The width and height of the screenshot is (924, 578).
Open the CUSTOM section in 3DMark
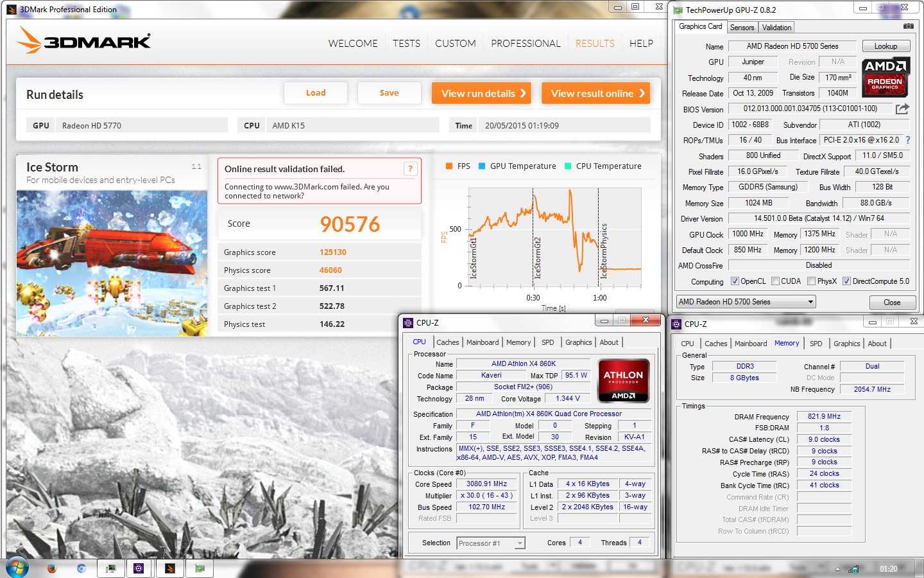coord(456,44)
